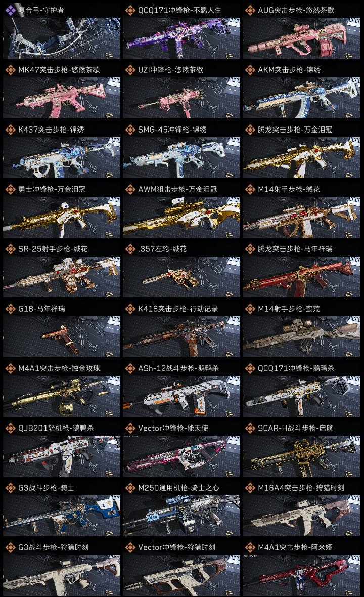Click the rarity icon next to 腾龙突击步枪-万金泪冠
The width and height of the screenshot is (364, 597).
click(x=250, y=130)
